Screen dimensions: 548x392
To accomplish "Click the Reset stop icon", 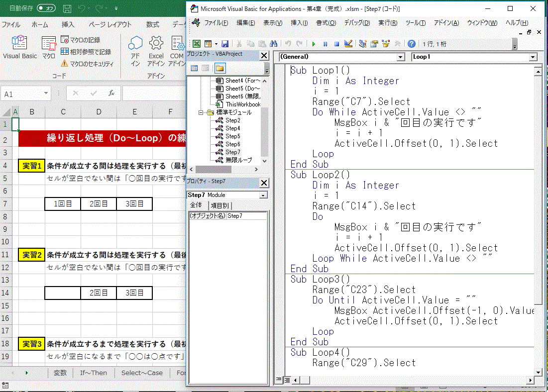I will coord(336,44).
